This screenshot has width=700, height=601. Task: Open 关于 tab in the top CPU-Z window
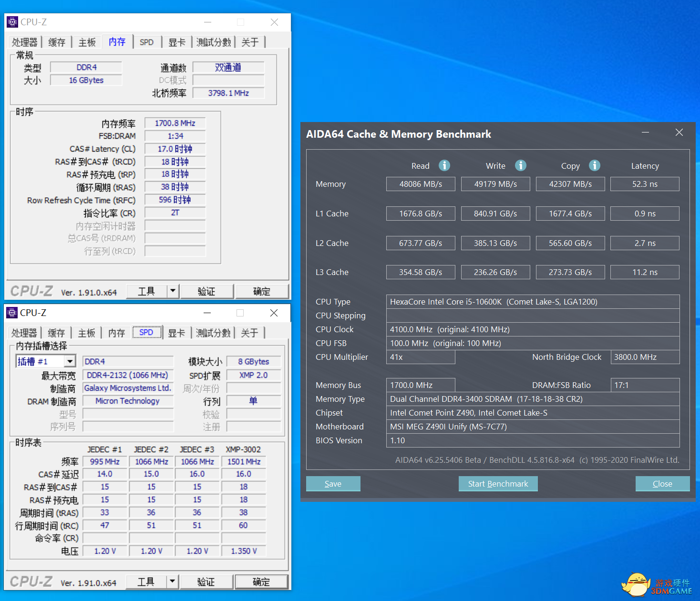(250, 42)
